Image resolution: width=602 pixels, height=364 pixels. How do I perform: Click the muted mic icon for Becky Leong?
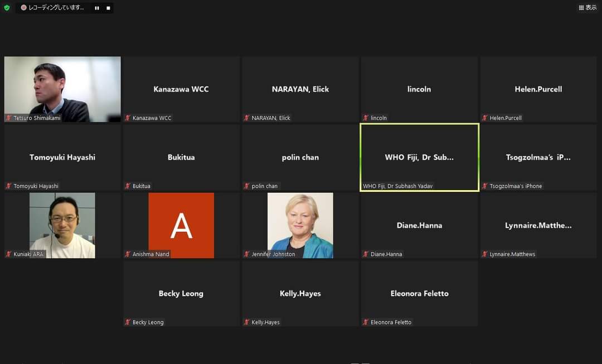click(x=128, y=322)
